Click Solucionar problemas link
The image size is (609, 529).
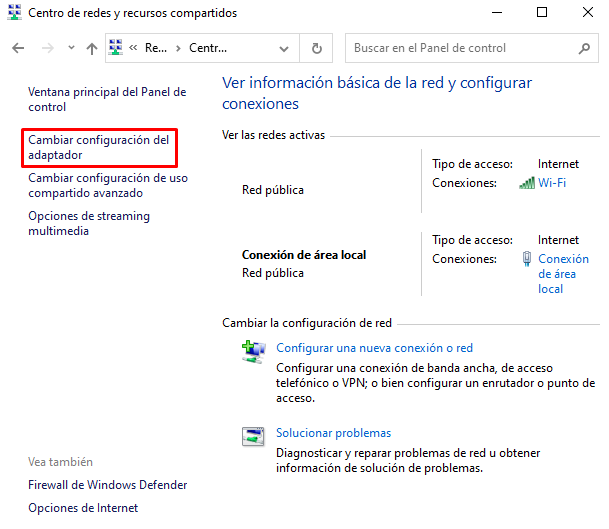tap(333, 433)
